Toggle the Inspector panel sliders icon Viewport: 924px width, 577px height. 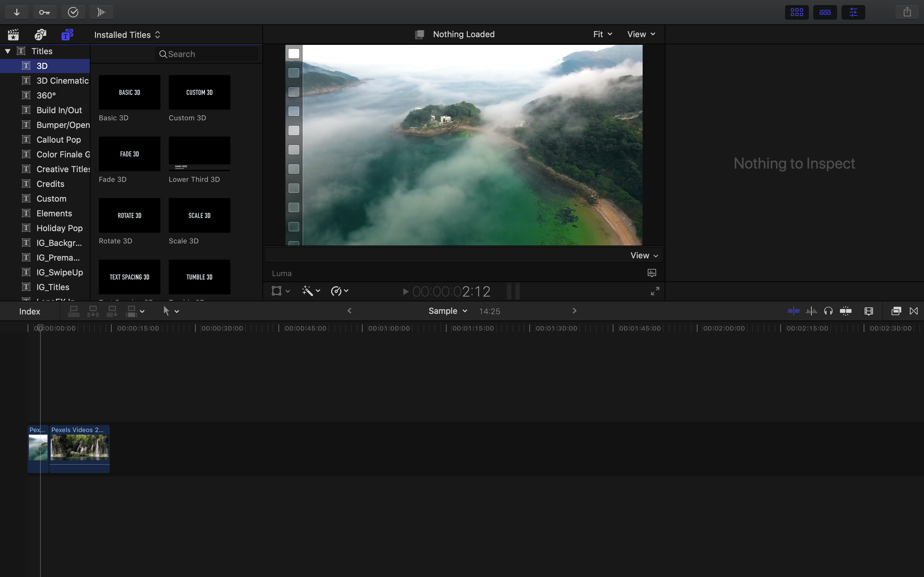853,12
